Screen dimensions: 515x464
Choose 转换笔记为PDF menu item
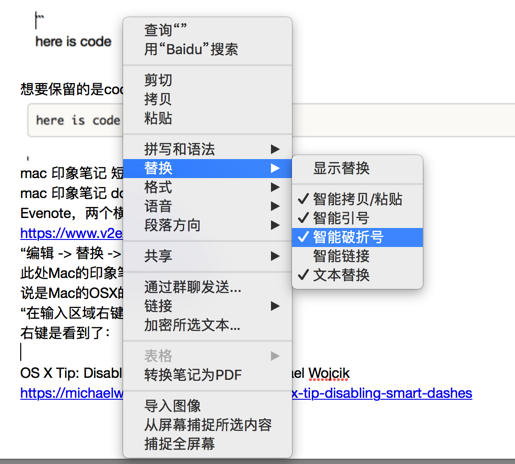[207, 375]
